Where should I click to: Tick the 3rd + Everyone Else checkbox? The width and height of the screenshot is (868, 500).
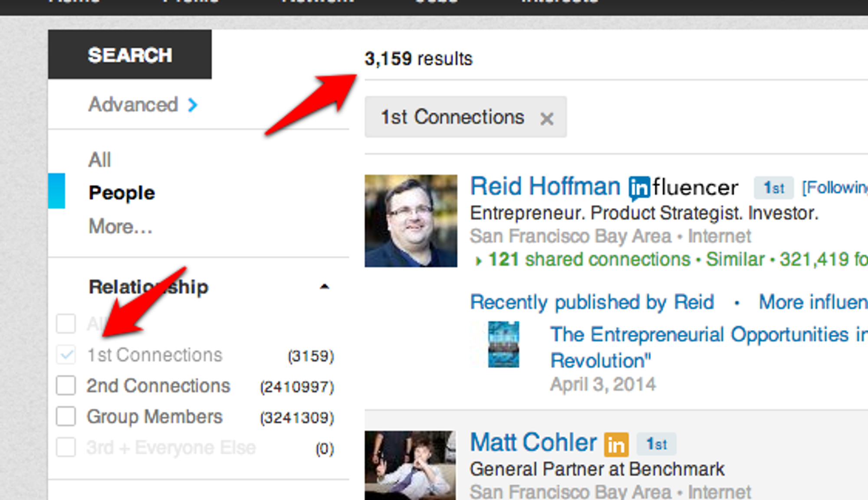click(66, 447)
